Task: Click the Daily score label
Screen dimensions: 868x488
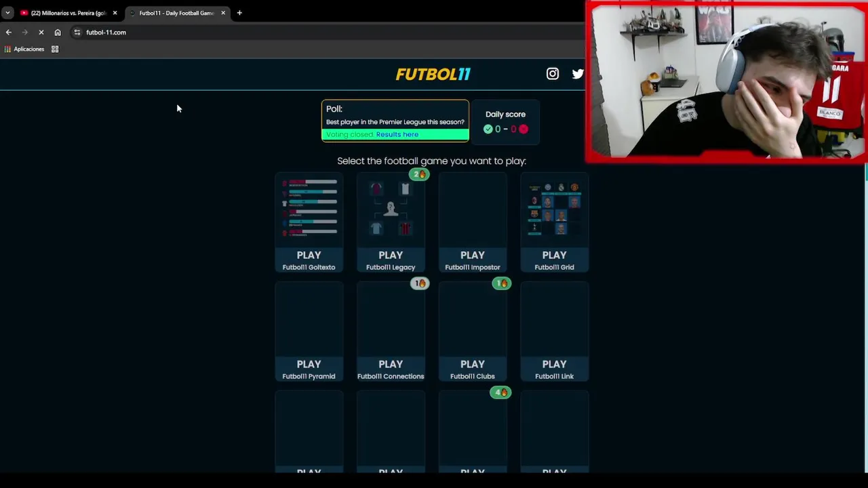Action: point(505,114)
